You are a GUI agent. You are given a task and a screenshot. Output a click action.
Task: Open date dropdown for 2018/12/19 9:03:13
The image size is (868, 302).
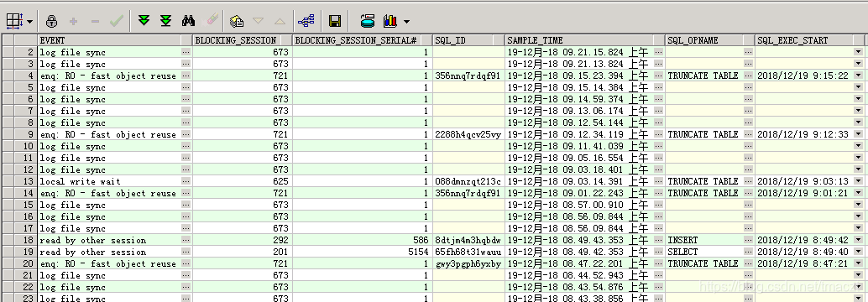click(858, 181)
